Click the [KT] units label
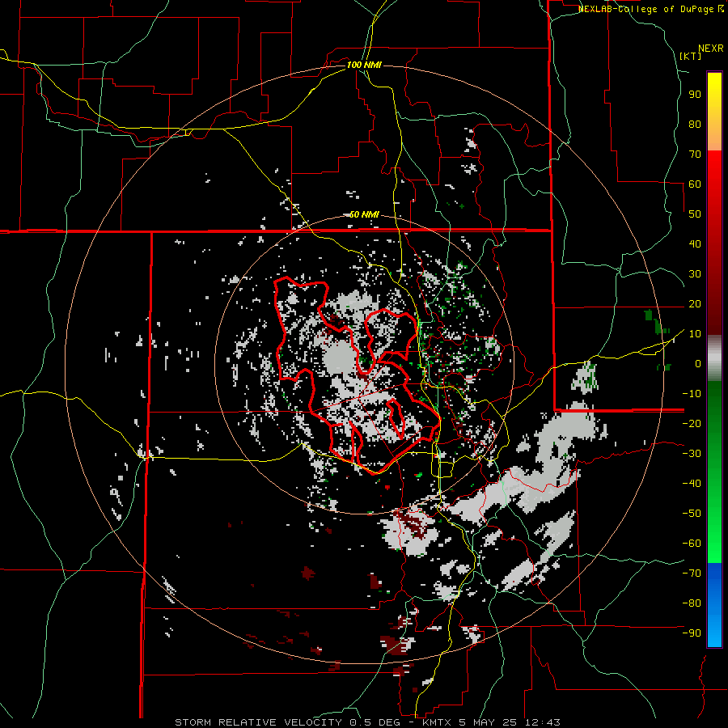 [x=691, y=56]
